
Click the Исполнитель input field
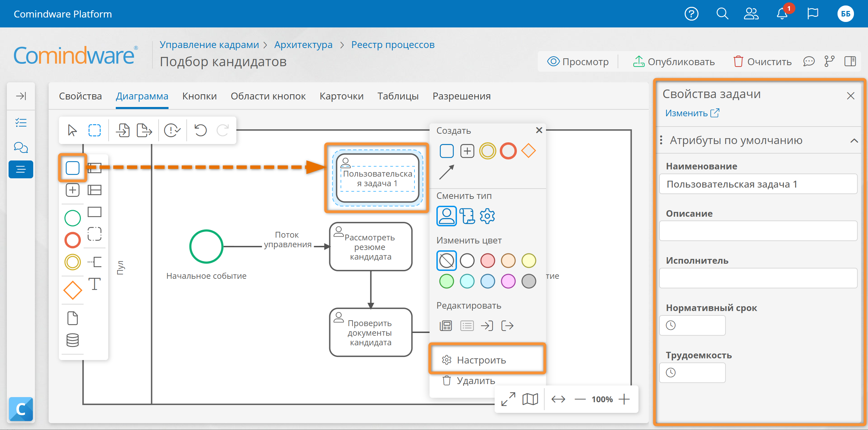tap(758, 278)
